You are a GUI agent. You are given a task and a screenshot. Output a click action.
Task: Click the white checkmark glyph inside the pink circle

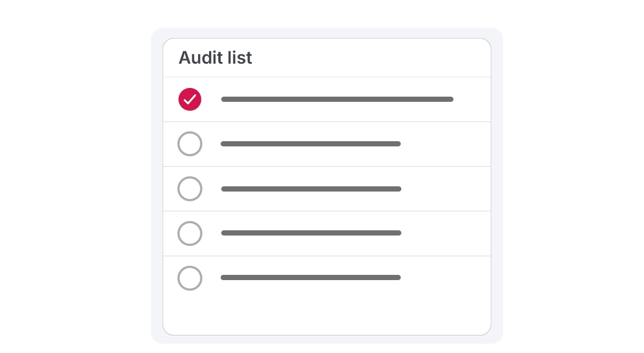point(190,100)
